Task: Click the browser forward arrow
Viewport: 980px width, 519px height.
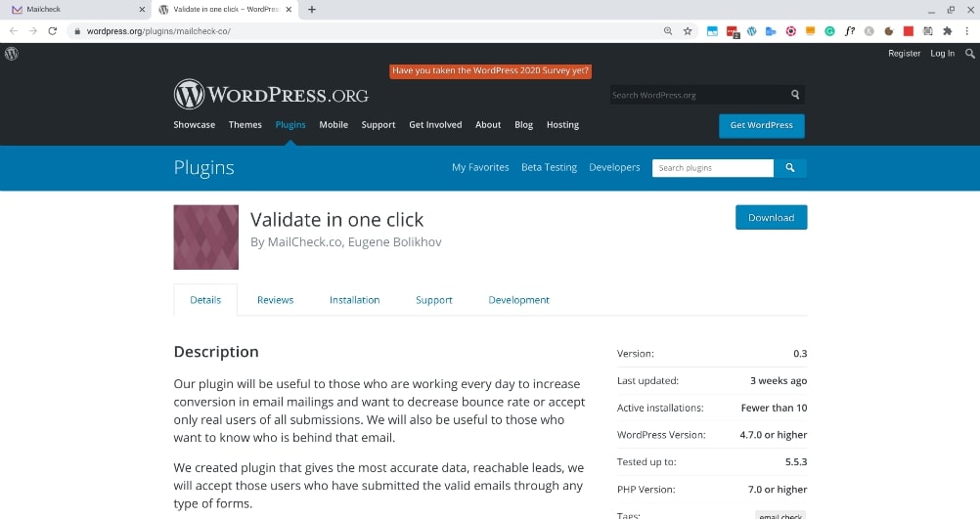Action: pyautogui.click(x=33, y=30)
